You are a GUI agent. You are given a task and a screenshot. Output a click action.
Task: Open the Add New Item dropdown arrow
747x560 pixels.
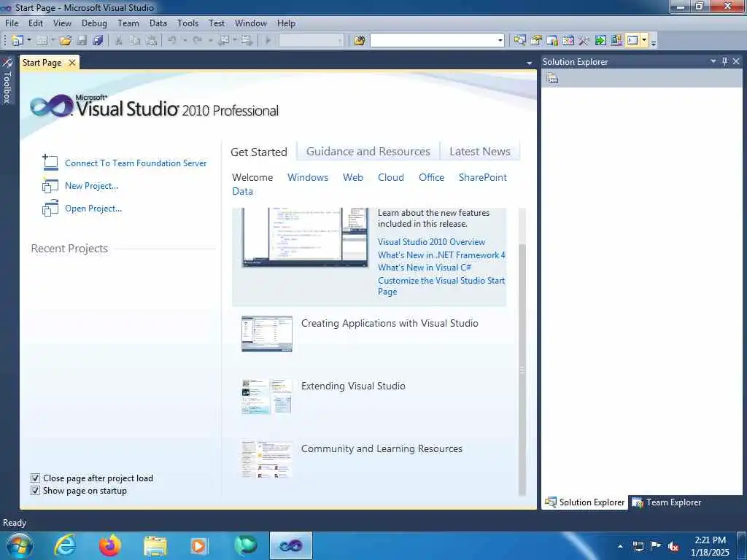53,41
